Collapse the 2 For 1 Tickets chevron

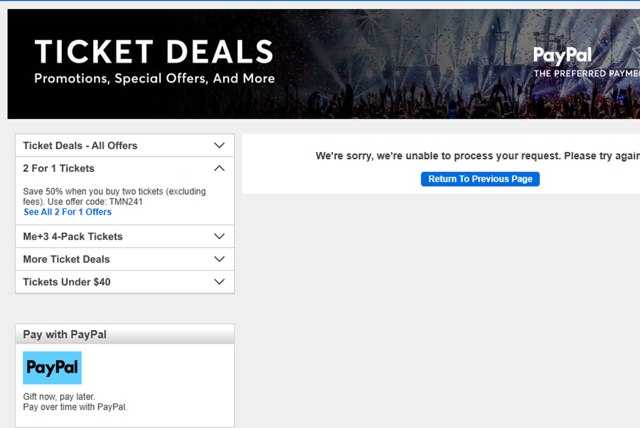[220, 168]
